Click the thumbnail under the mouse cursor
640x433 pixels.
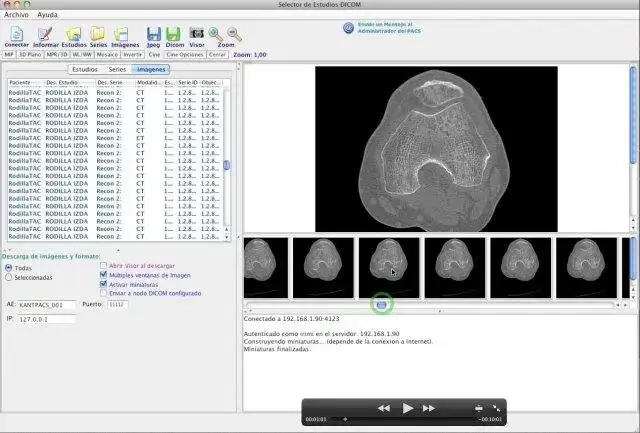[389, 268]
